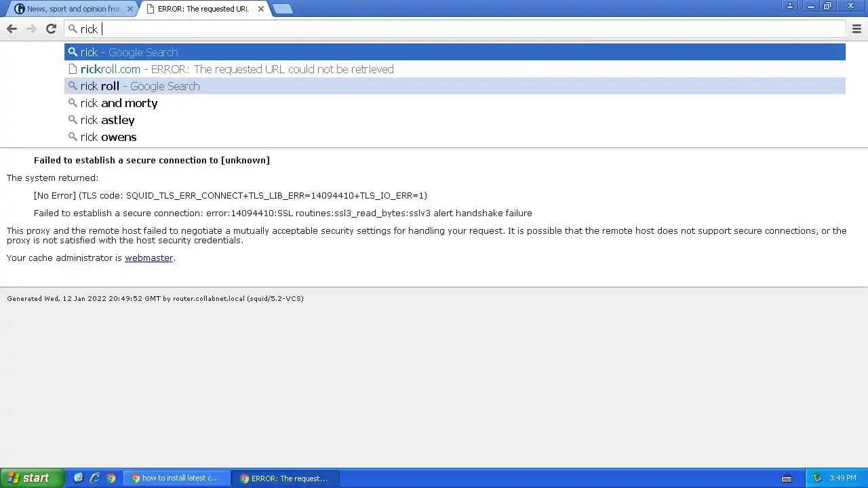The height and width of the screenshot is (488, 868).
Task: Click the keyboard icon in the system tray
Action: pos(787,479)
